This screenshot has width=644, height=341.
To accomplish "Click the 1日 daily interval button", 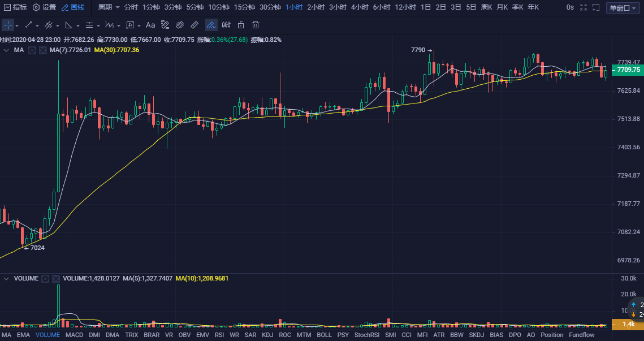I will [x=426, y=7].
